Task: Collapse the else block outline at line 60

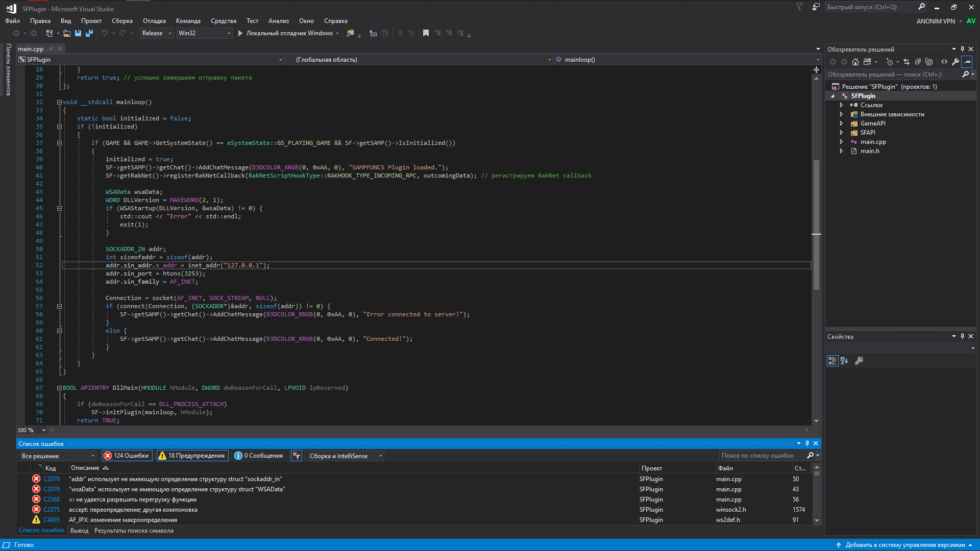Action: (x=59, y=331)
